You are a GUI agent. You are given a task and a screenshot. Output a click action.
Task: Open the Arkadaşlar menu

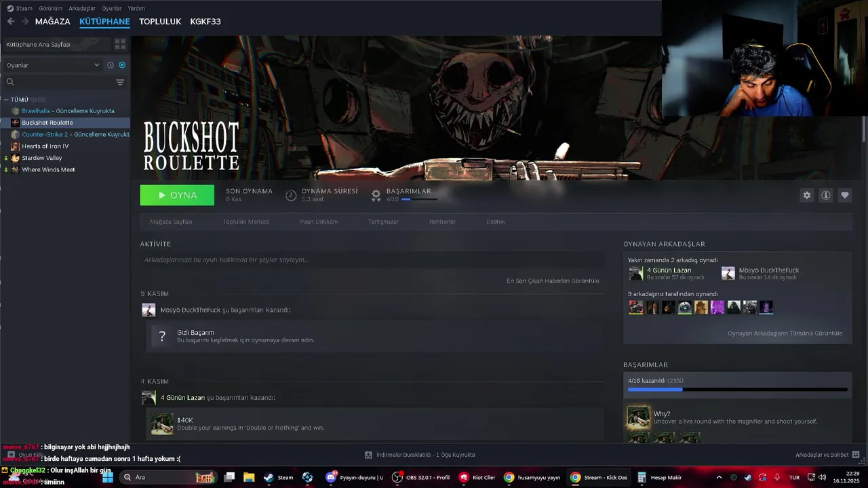pyautogui.click(x=82, y=8)
